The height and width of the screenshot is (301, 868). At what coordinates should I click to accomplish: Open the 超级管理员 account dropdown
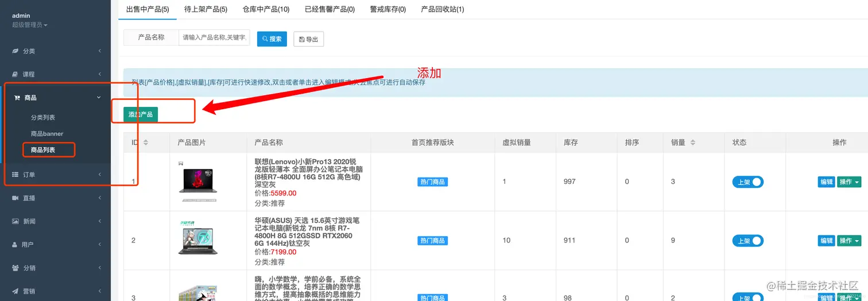click(30, 25)
